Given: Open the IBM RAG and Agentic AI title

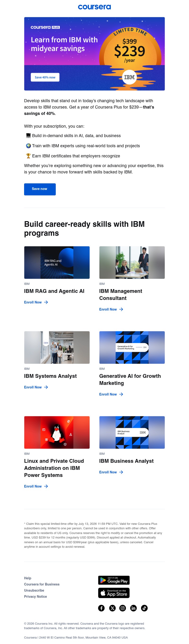Looking at the screenshot, I should [x=54, y=291].
